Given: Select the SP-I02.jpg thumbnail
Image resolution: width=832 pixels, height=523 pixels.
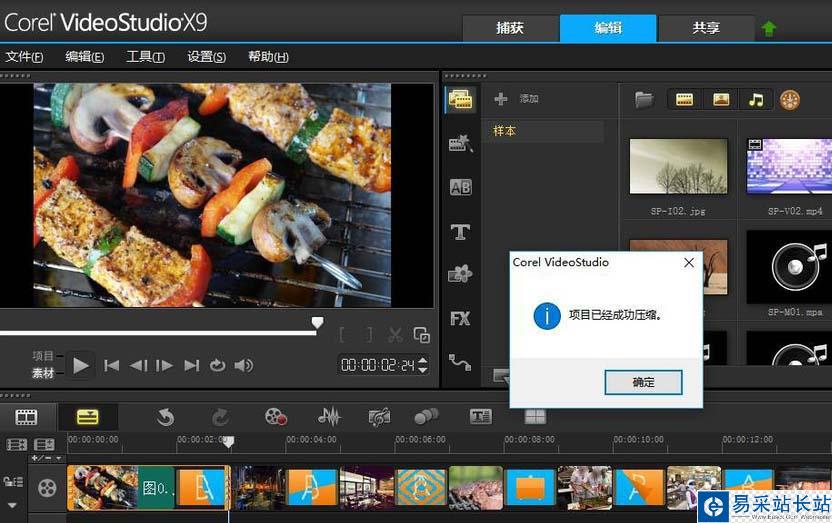Looking at the screenshot, I should click(x=679, y=167).
